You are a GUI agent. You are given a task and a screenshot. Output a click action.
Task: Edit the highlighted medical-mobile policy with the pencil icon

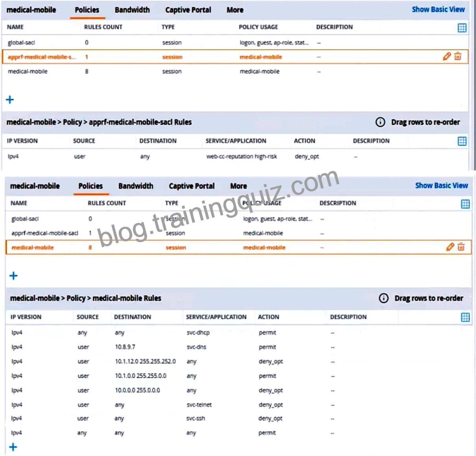point(450,247)
